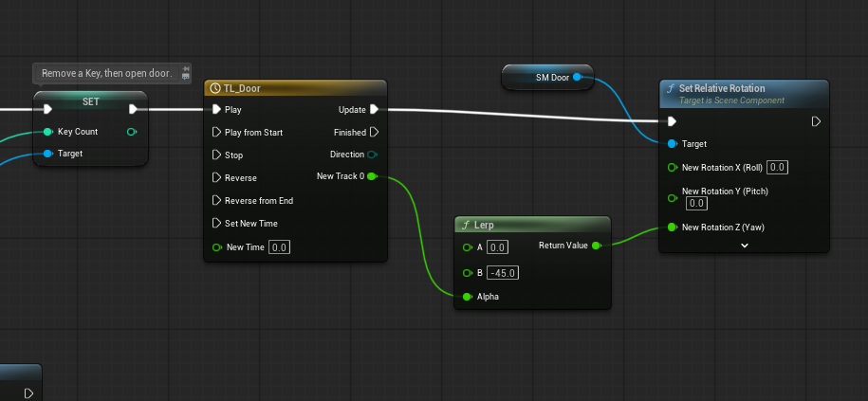
Task: Click the Lerp Return Value output pin
Action: tap(596, 246)
